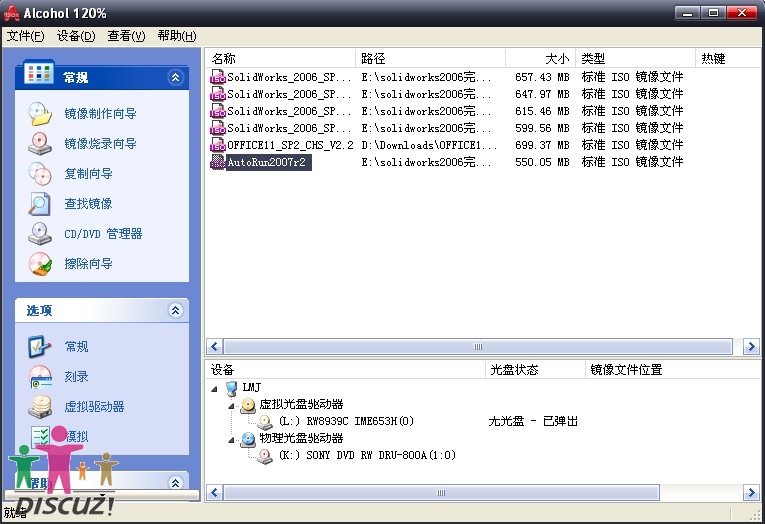Click the AutoRun2007r2 image icon

point(218,162)
